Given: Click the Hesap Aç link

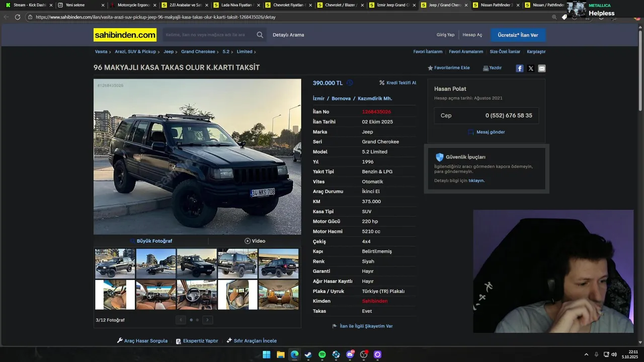Looking at the screenshot, I should [x=472, y=35].
